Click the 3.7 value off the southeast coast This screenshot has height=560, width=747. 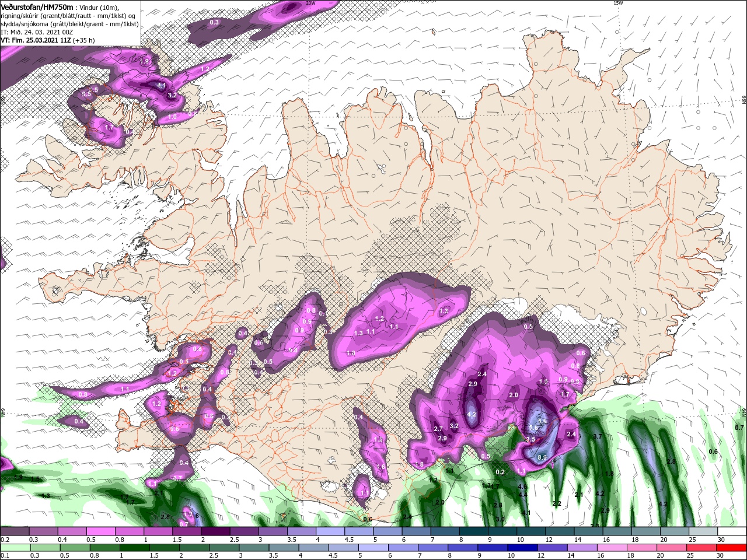point(597,436)
